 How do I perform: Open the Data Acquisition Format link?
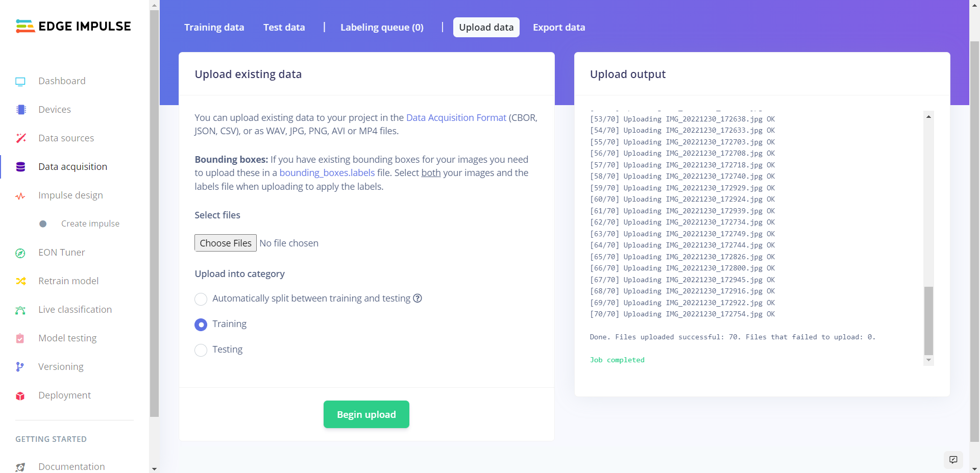pyautogui.click(x=456, y=118)
